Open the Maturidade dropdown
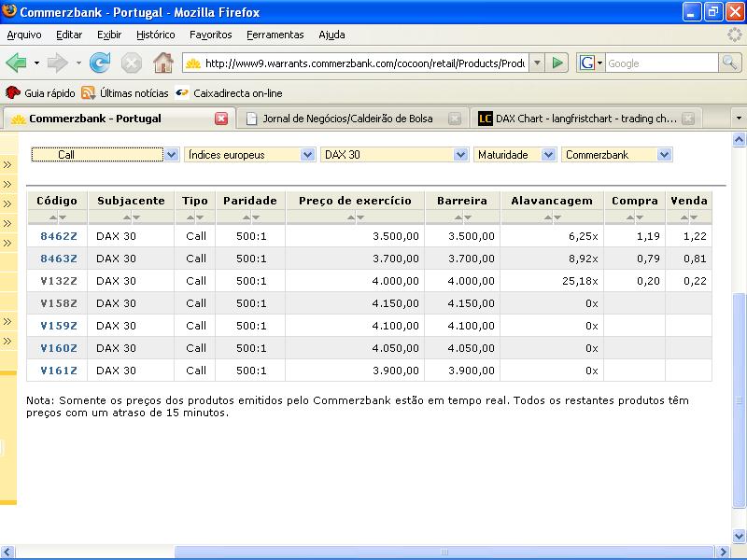 click(515, 155)
